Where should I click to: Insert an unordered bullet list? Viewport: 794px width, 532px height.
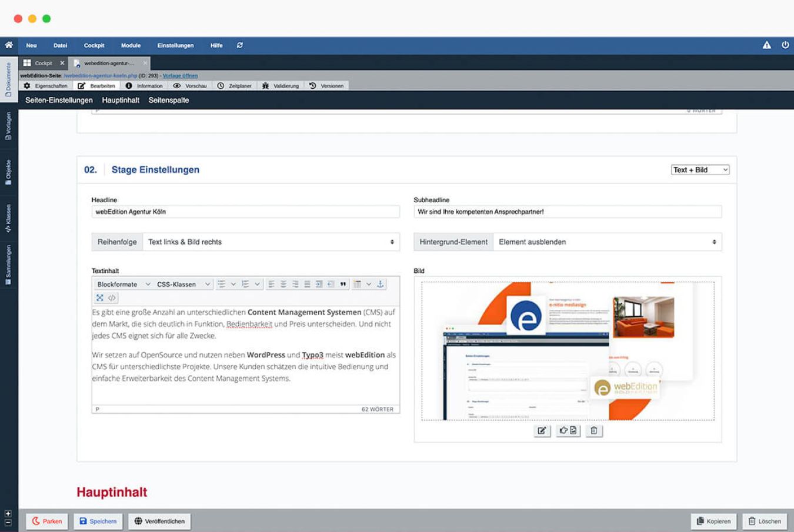click(x=222, y=284)
